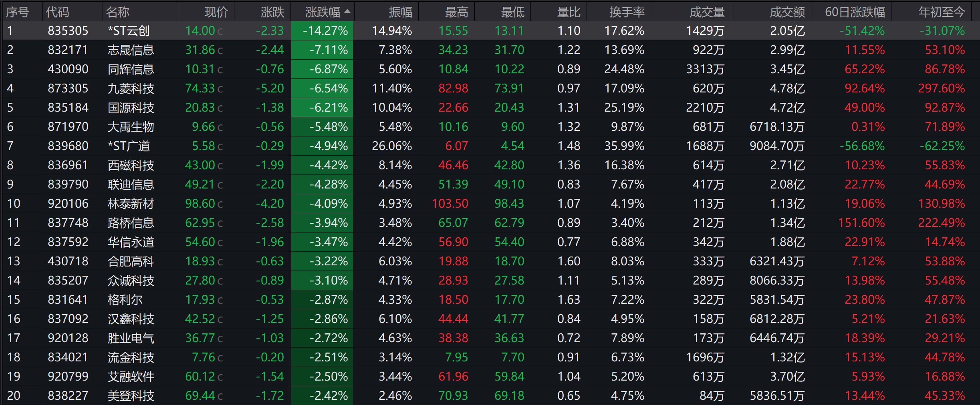This screenshot has width=980, height=405.
Task: Click the 35.99% turnover rate value
Action: 624,146
